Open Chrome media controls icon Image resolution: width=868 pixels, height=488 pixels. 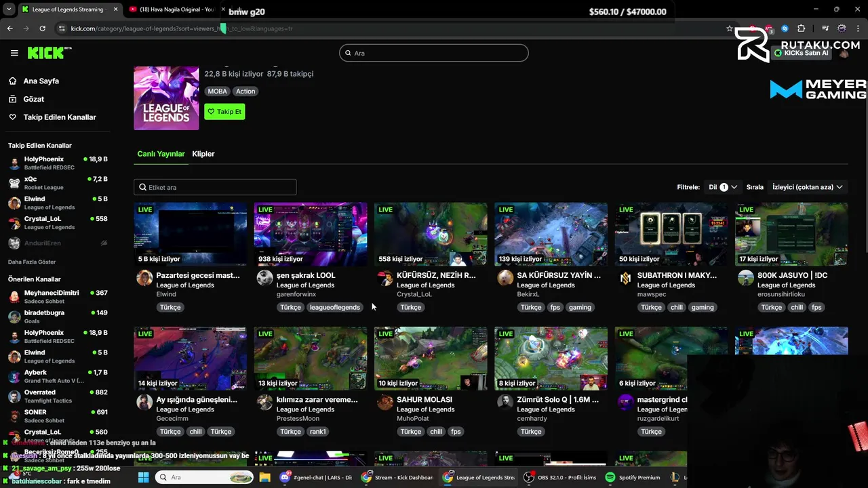[825, 28]
